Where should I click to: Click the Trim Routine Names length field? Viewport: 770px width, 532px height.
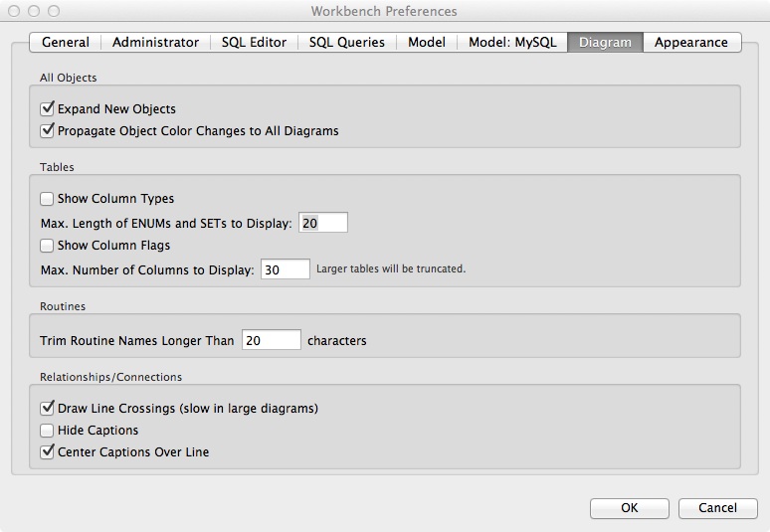pos(271,340)
